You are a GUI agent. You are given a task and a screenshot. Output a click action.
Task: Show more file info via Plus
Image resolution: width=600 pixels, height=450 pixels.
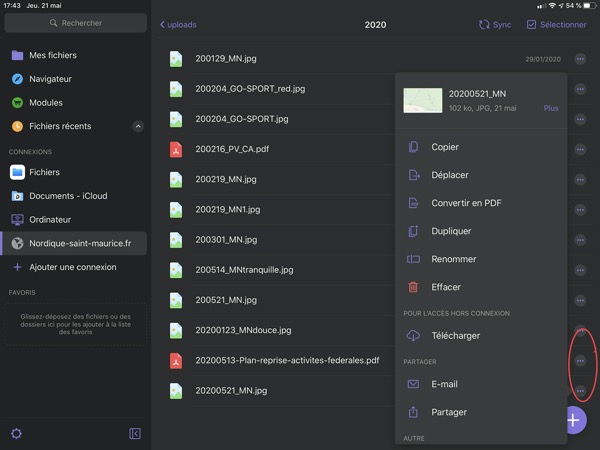click(551, 107)
